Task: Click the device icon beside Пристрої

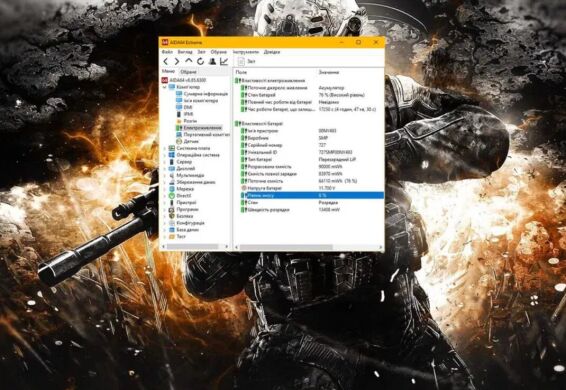Action: (172, 203)
